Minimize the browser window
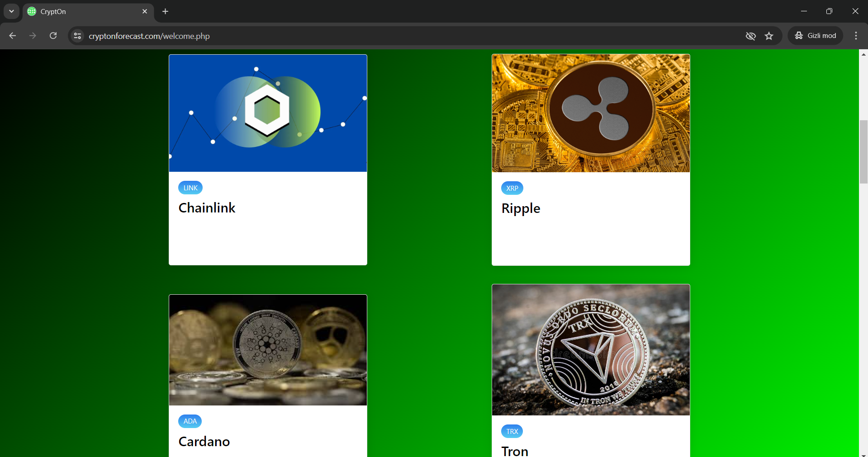The height and width of the screenshot is (457, 868). [804, 11]
